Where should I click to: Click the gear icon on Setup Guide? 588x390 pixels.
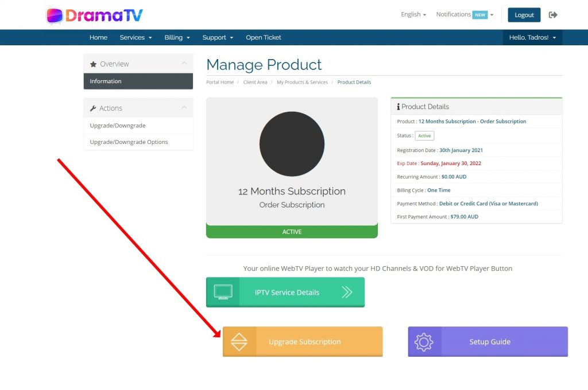click(x=424, y=342)
